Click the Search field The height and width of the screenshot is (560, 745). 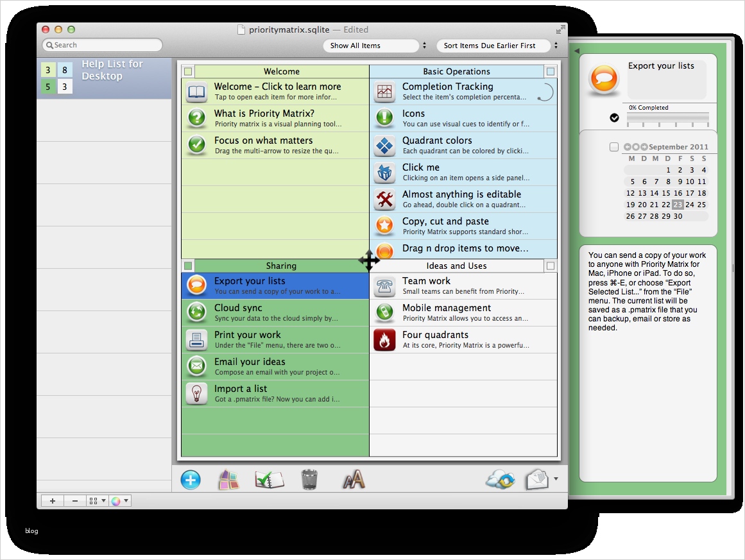click(x=102, y=45)
